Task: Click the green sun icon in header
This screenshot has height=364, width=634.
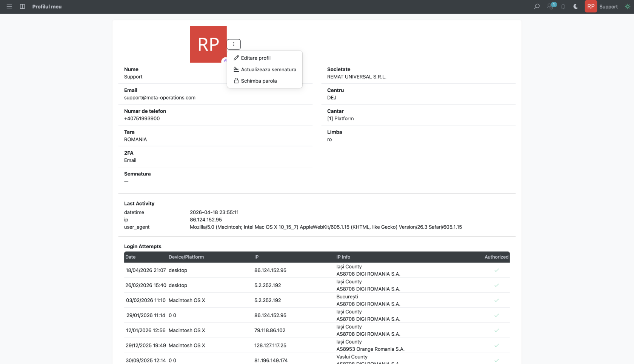Action: click(627, 6)
